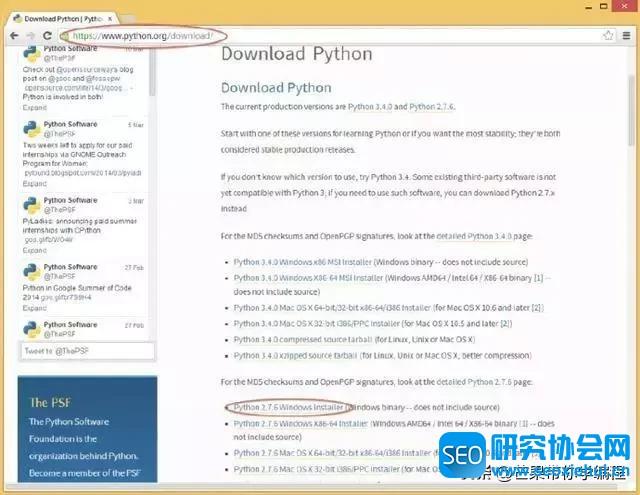Bookmark page with the star icon
Image resolution: width=640 pixels, height=495 pixels.
pyautogui.click(x=608, y=36)
